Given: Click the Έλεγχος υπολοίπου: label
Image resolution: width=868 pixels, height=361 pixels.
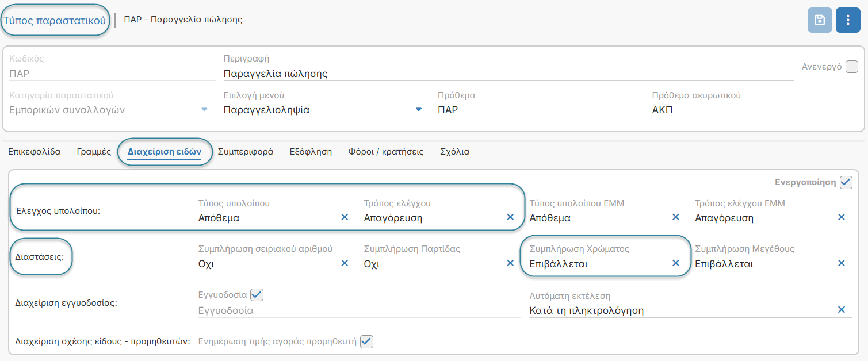Looking at the screenshot, I should [x=56, y=210].
